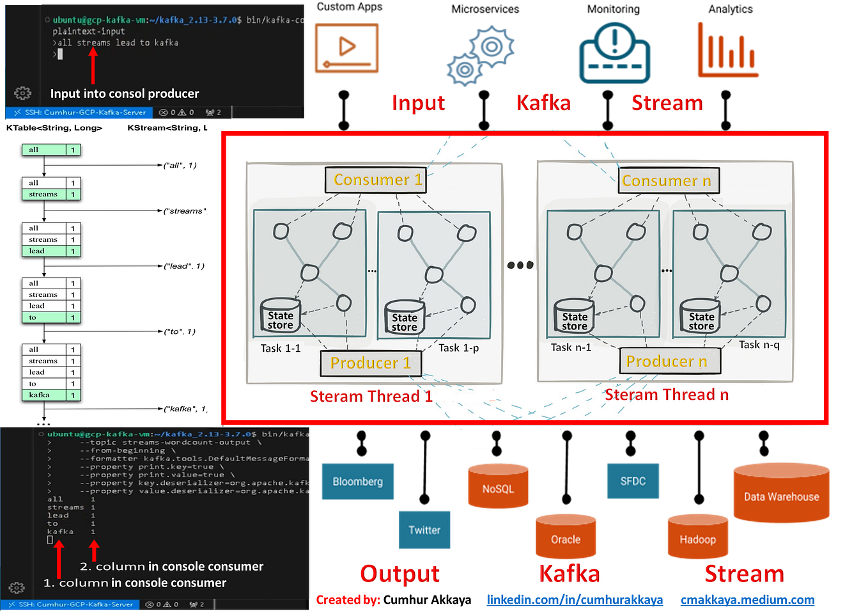Open the linkedin.com/in/cumhurakkaya link

tap(577, 600)
